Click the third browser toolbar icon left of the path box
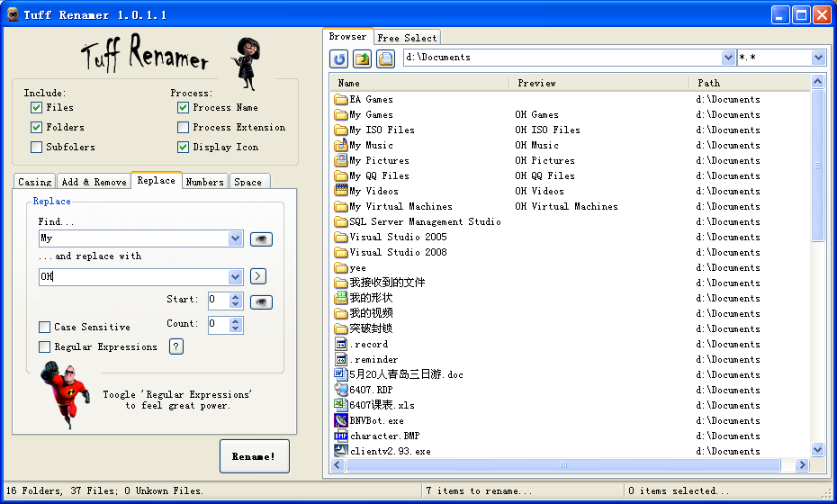Viewport: 837px width, 504px height. click(x=386, y=59)
